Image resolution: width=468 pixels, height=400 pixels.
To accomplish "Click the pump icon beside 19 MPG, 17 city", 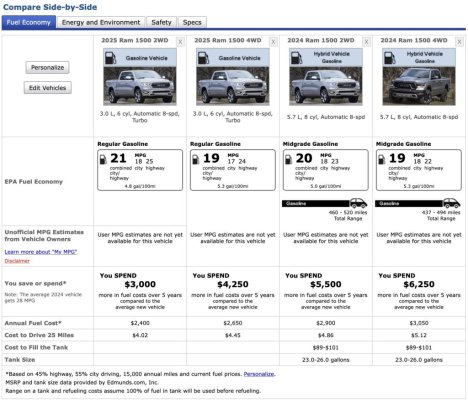I will [196, 159].
